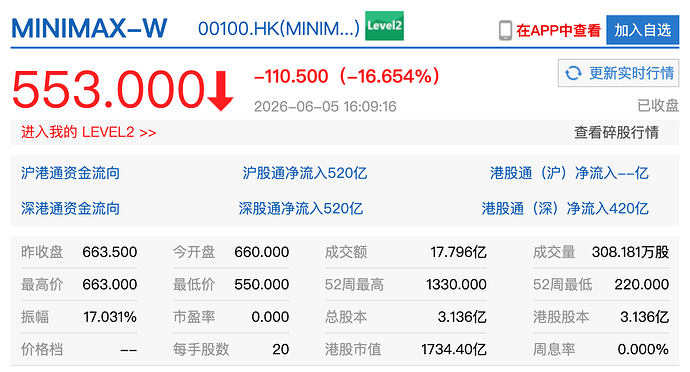Viewport: 690px width, 372px height.
Task: Open 查看碎股行情 link
Action: click(x=616, y=132)
